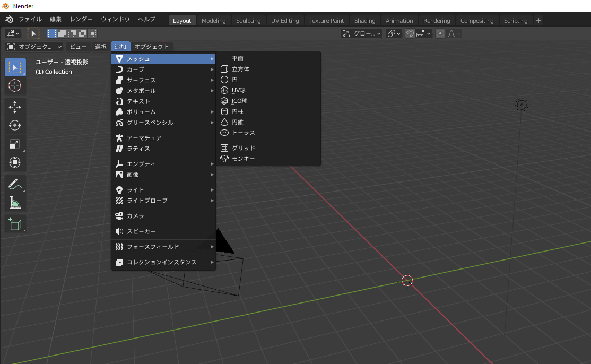Open the snapping options dropdown

tap(424, 33)
